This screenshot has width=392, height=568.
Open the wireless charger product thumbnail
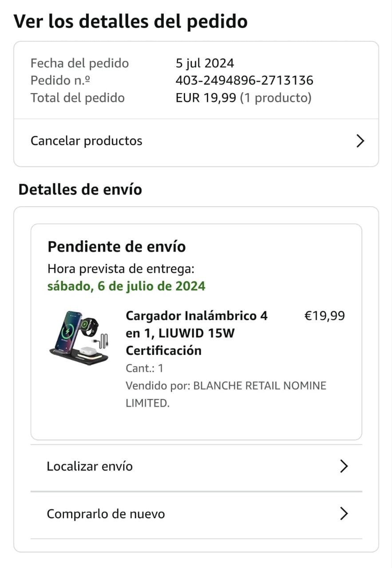[79, 338]
